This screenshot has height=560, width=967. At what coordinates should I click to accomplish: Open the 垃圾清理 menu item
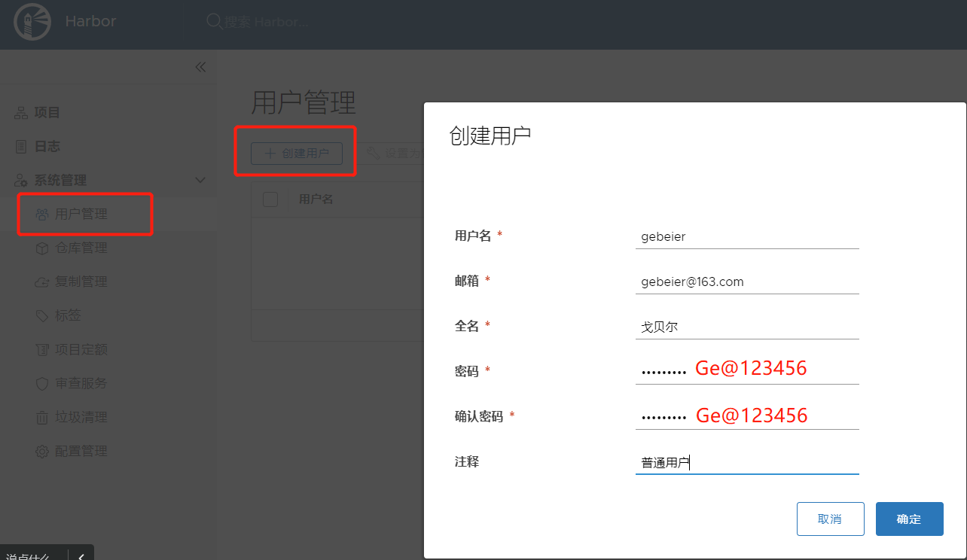click(x=81, y=418)
